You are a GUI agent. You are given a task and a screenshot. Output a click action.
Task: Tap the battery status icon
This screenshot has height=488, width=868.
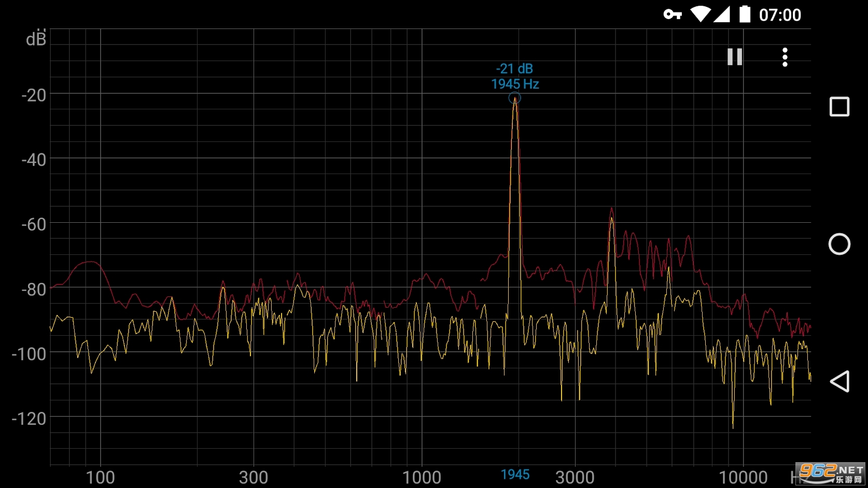pyautogui.click(x=745, y=15)
